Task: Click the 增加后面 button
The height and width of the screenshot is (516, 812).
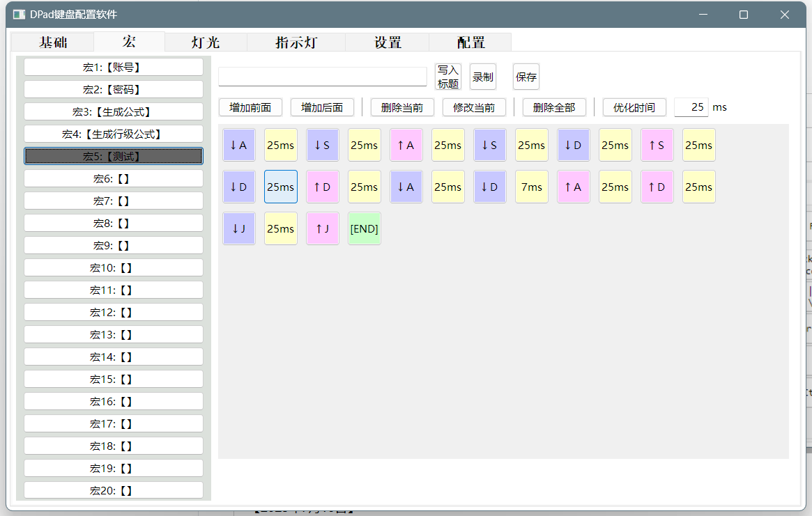Action: click(x=322, y=107)
